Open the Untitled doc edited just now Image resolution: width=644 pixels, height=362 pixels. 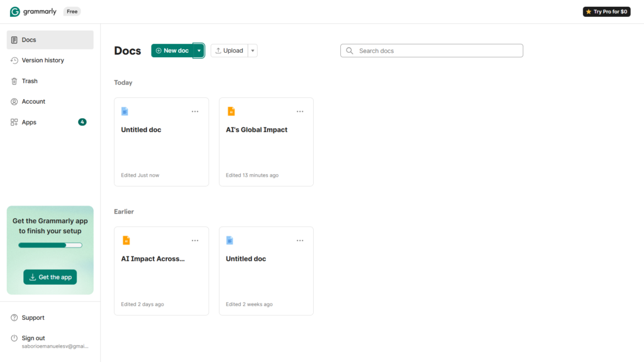click(x=162, y=142)
